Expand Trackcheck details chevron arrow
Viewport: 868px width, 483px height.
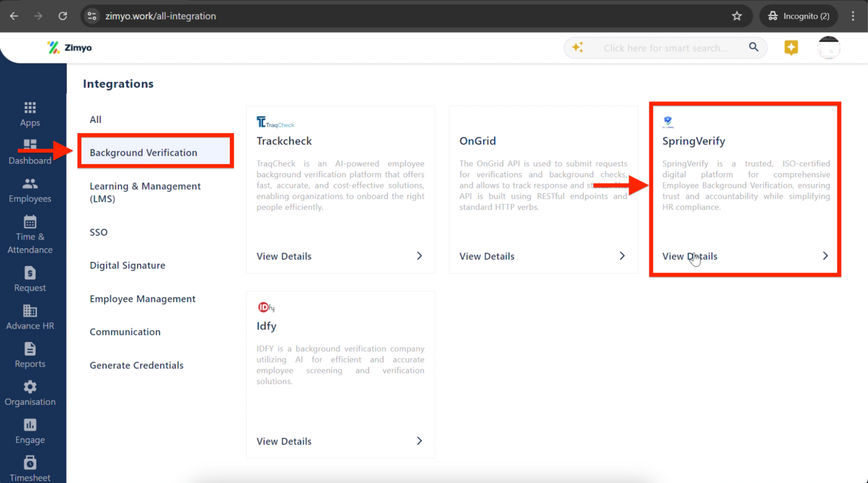(x=419, y=256)
